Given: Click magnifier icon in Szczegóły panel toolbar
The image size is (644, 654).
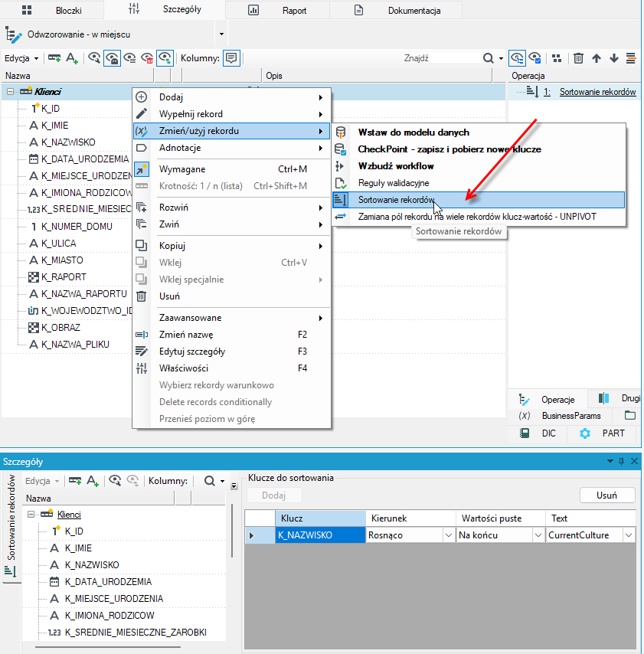Looking at the screenshot, I should 209,481.
